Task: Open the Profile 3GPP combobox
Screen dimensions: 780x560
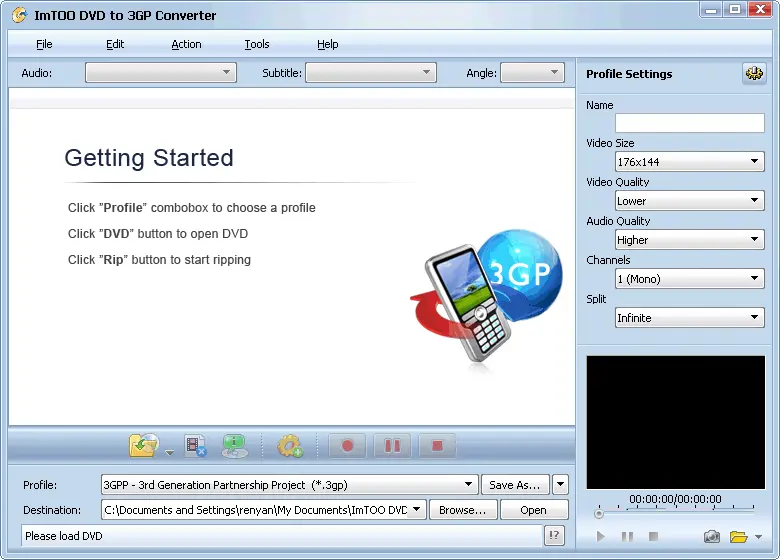Action: [x=290, y=484]
